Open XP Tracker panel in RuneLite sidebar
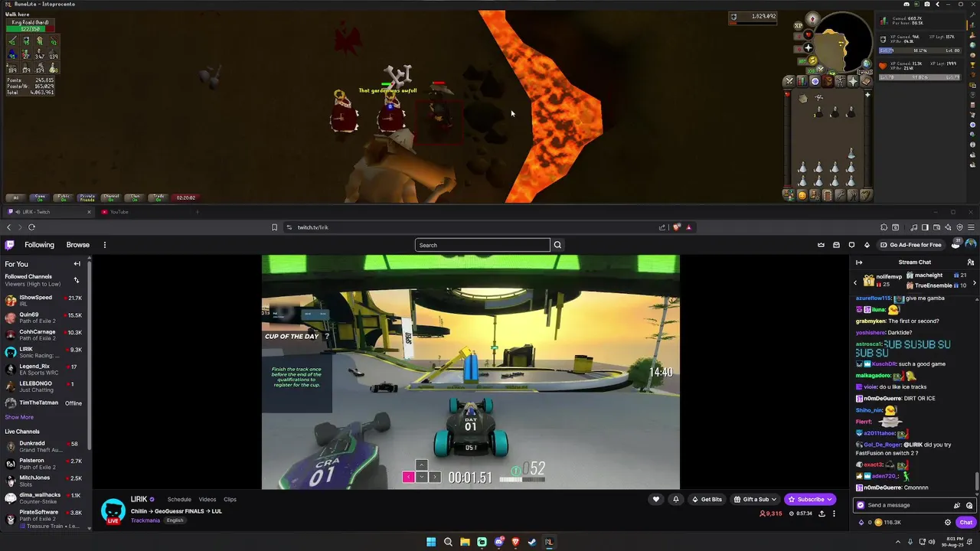Screen dimensions: 980x551 coord(973,25)
